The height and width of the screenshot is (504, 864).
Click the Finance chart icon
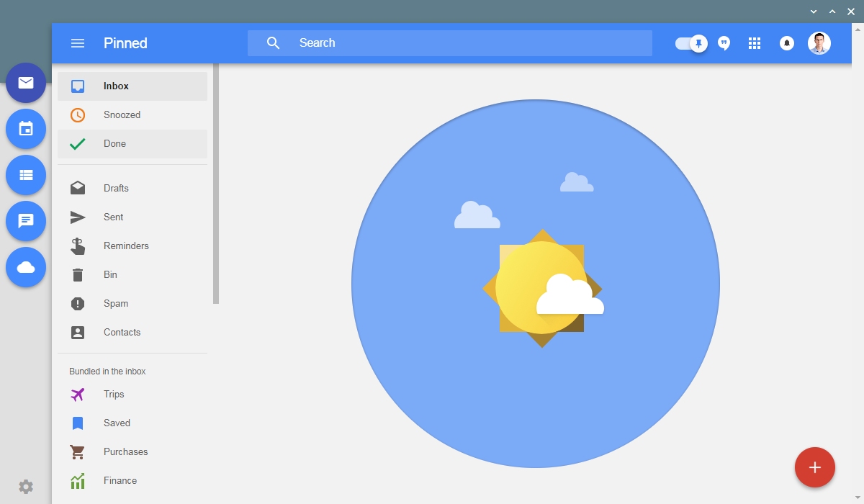pos(78,481)
